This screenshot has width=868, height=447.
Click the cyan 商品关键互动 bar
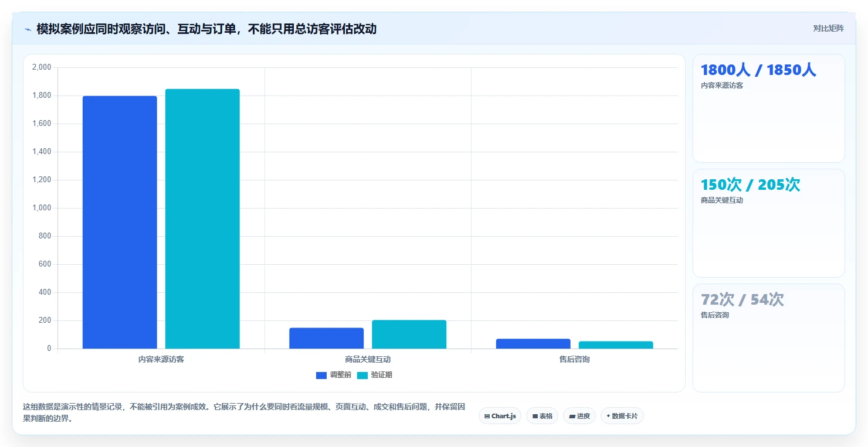409,334
